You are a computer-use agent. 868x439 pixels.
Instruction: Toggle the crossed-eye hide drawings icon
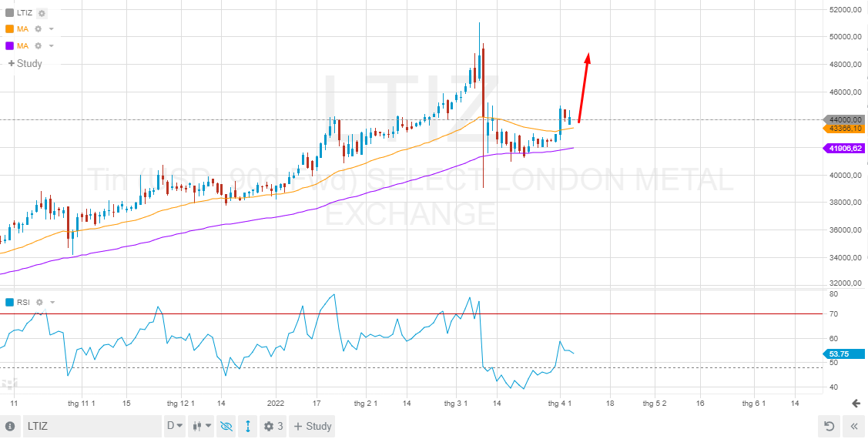coord(226,426)
